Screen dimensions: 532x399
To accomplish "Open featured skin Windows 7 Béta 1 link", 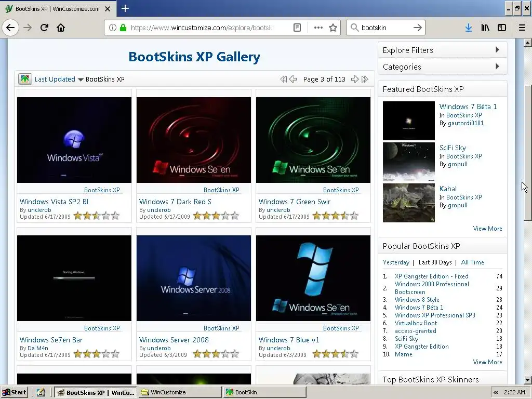I will [468, 107].
